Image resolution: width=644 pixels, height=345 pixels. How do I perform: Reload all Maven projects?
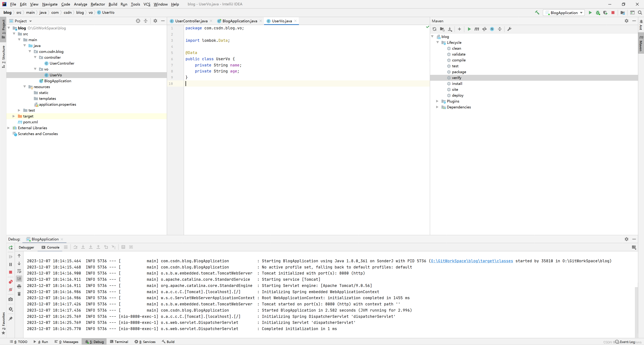pyautogui.click(x=434, y=29)
